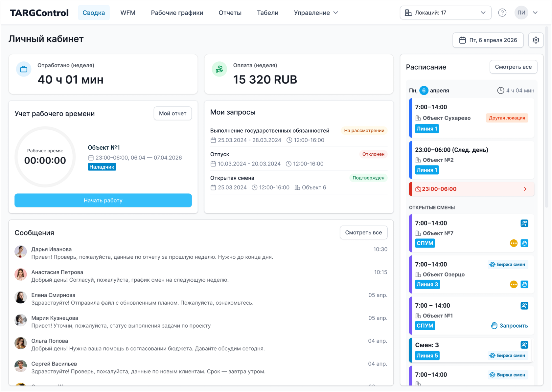Open the Открытая смена request

pyautogui.click(x=299, y=183)
